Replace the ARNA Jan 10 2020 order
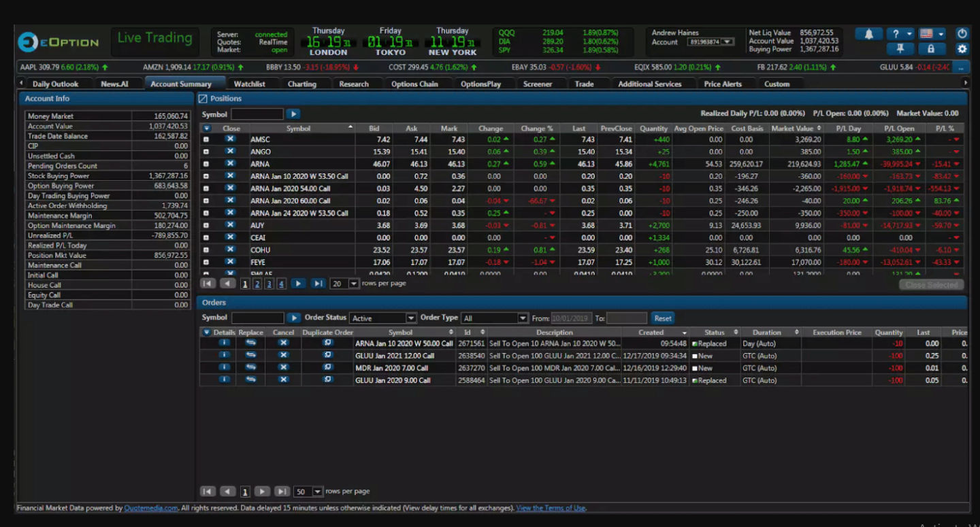980x527 pixels. click(x=250, y=343)
